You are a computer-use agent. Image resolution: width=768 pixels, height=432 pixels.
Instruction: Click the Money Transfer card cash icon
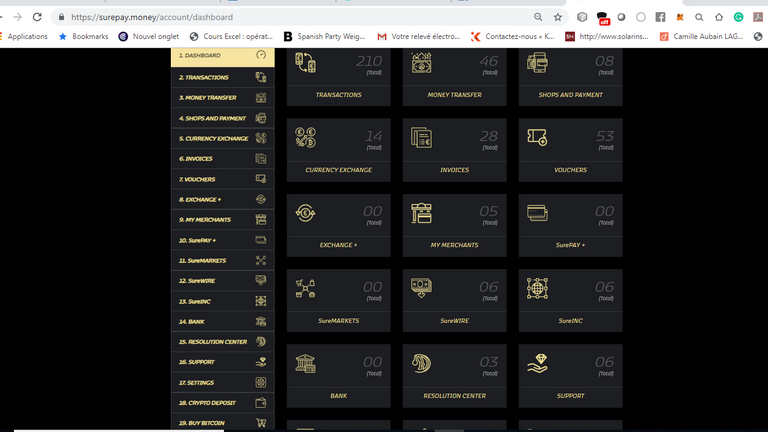click(x=421, y=63)
